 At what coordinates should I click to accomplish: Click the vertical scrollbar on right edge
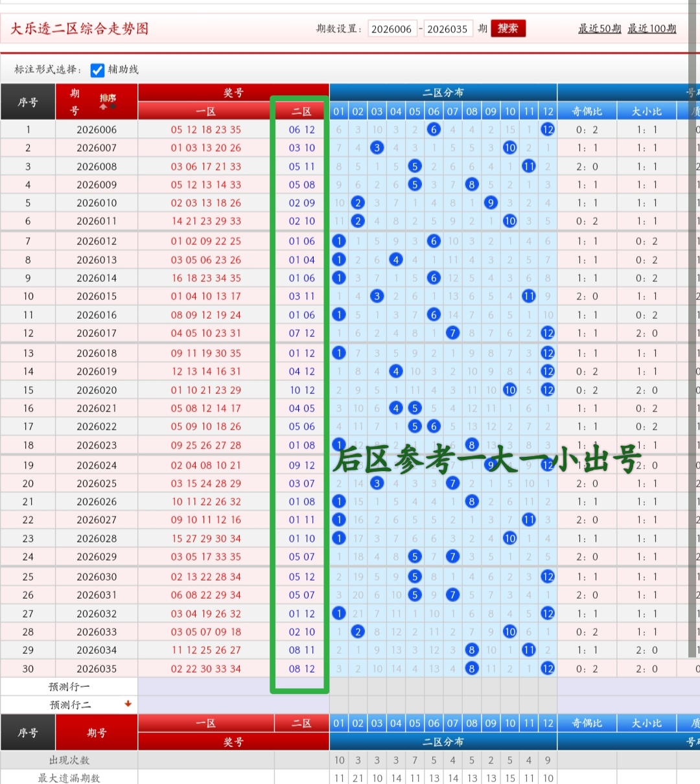tap(692, 324)
